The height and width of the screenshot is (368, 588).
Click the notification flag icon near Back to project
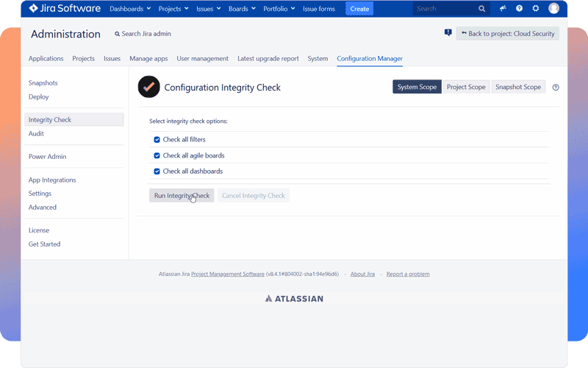click(x=448, y=33)
